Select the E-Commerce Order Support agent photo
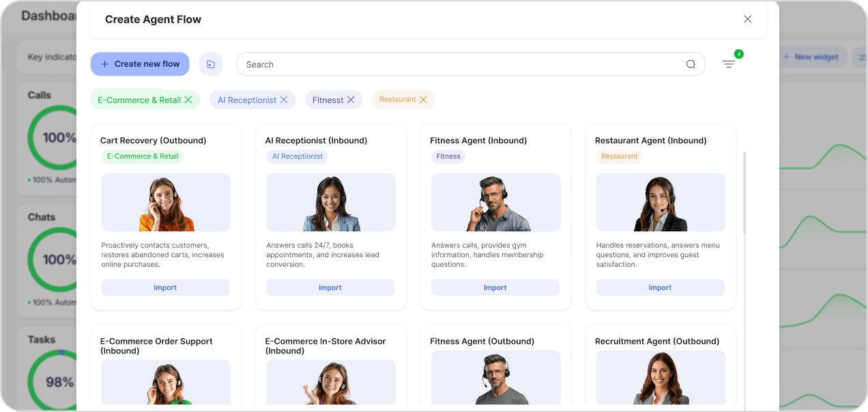868x412 pixels. click(x=166, y=382)
